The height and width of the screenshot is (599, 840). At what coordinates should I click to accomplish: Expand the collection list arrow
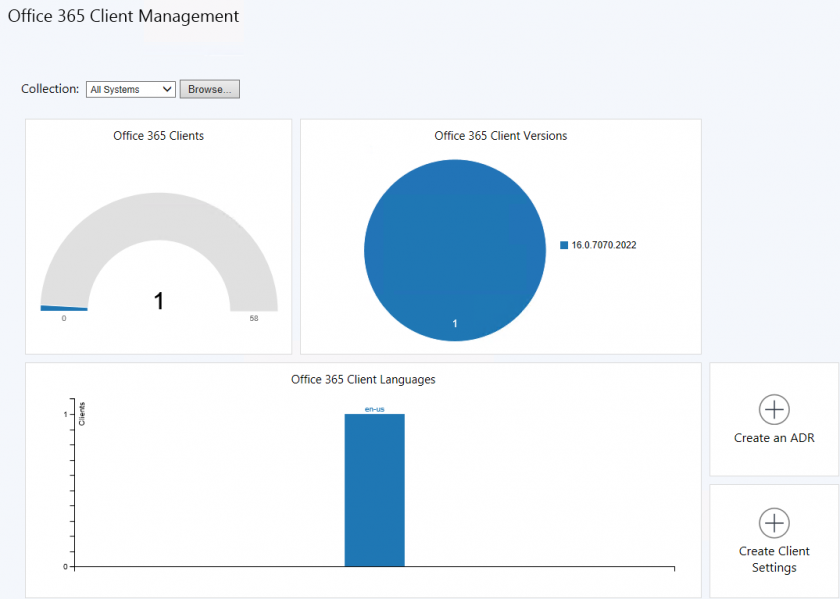165,89
